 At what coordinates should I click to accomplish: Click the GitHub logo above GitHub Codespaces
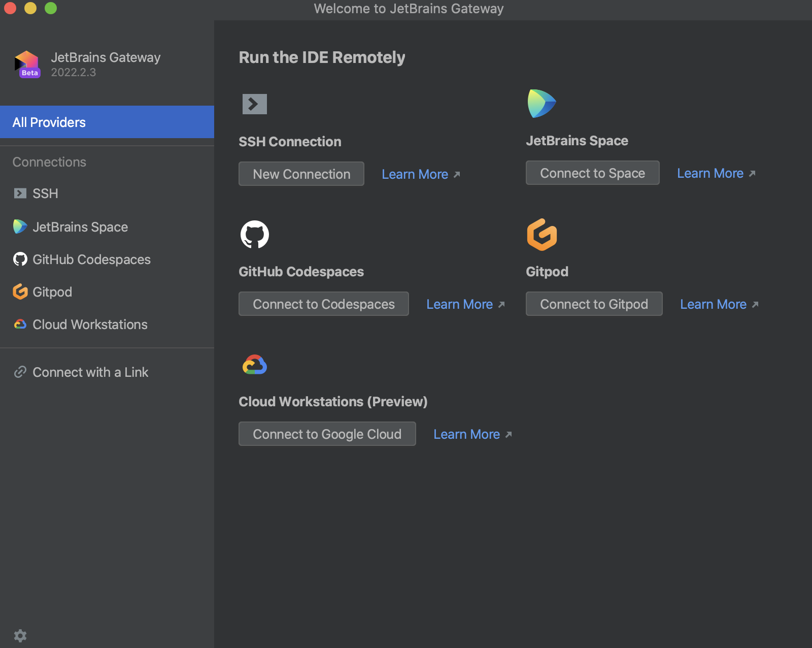click(255, 235)
